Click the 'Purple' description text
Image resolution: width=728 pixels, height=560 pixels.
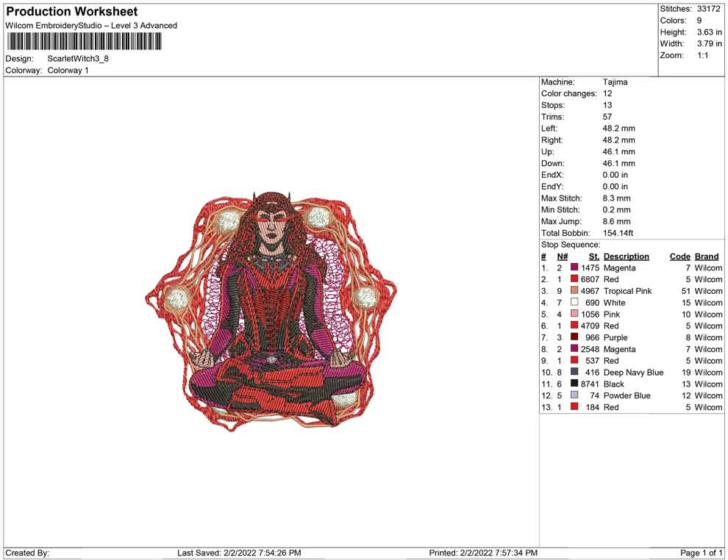click(x=615, y=337)
